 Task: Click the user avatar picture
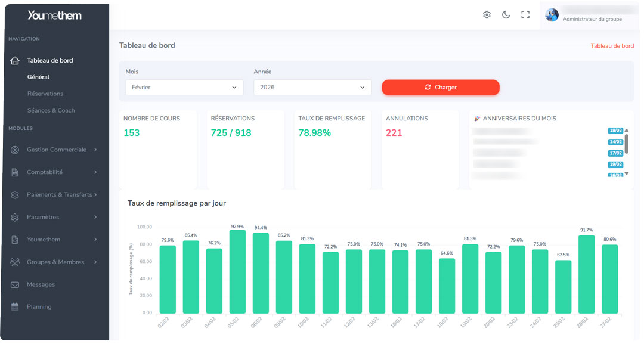pos(552,15)
